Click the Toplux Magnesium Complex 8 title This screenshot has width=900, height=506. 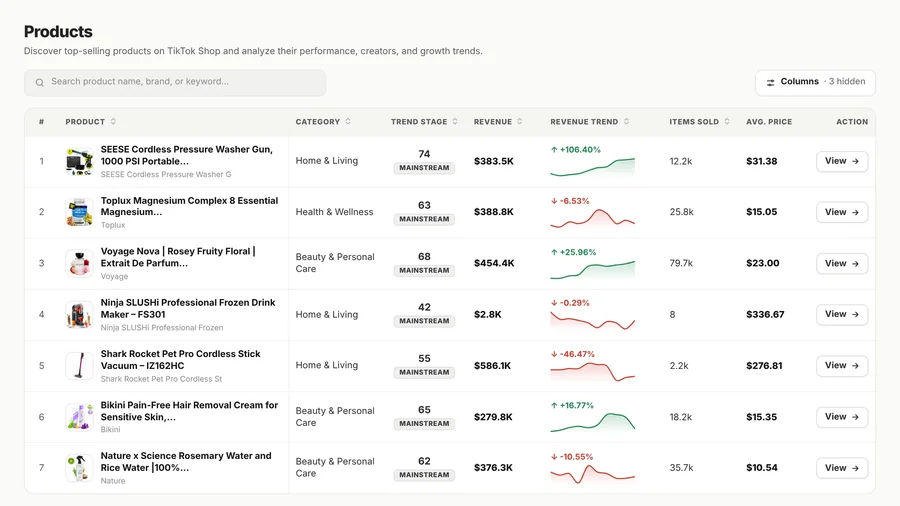coord(189,207)
